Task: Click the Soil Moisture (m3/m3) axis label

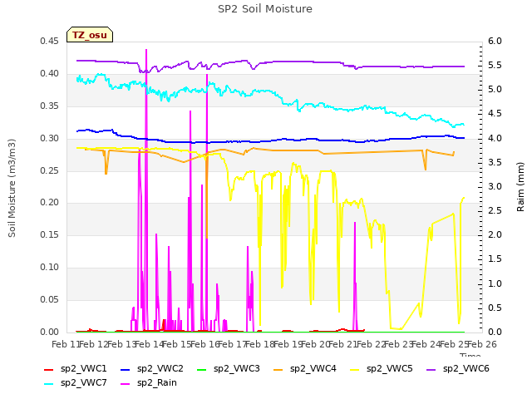Action: [x=12, y=188]
